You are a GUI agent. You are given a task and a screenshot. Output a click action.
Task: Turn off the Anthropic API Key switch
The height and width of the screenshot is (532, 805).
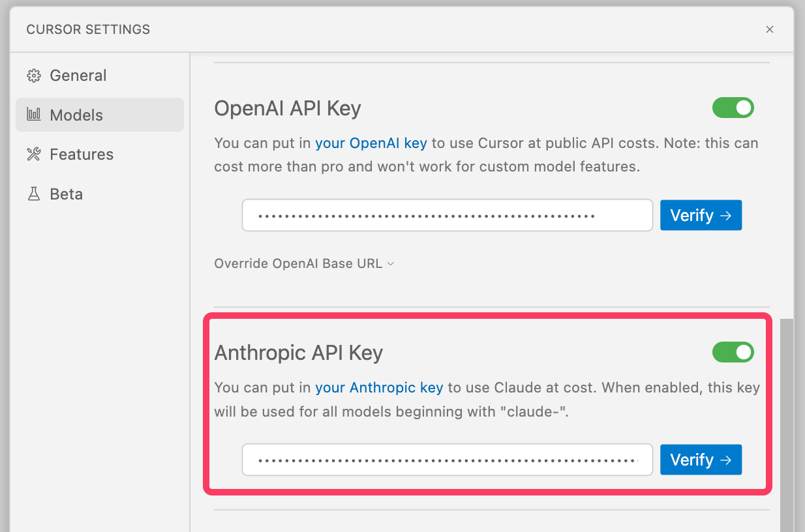(733, 353)
